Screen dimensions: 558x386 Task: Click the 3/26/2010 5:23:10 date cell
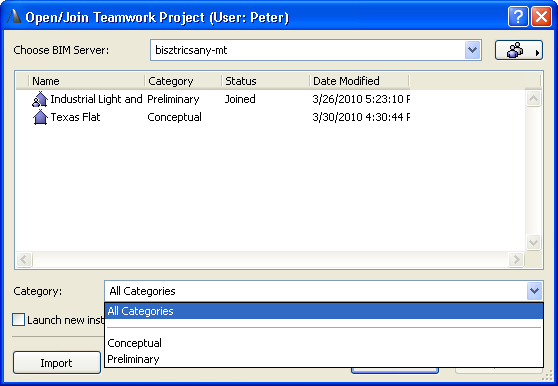361,99
